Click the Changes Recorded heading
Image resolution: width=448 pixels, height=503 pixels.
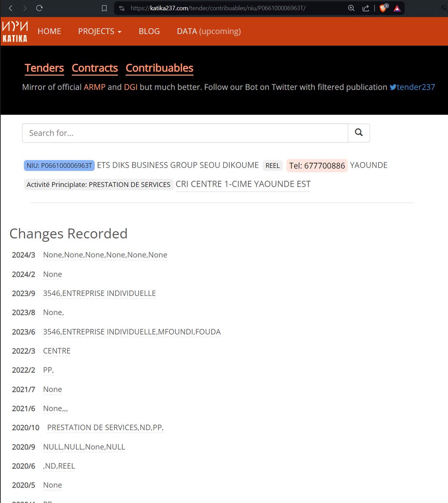(68, 233)
